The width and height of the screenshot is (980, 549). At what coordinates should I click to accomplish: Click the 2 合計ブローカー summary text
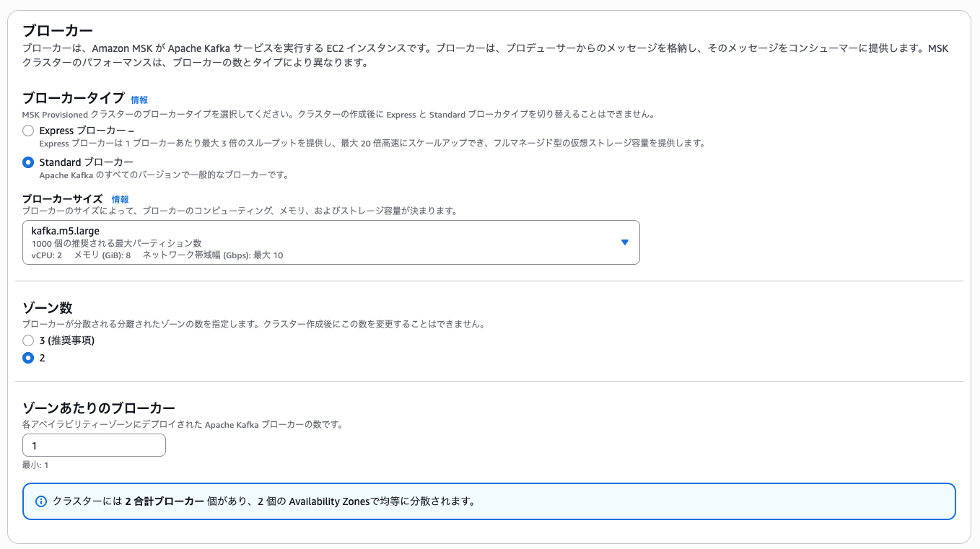pos(165,501)
